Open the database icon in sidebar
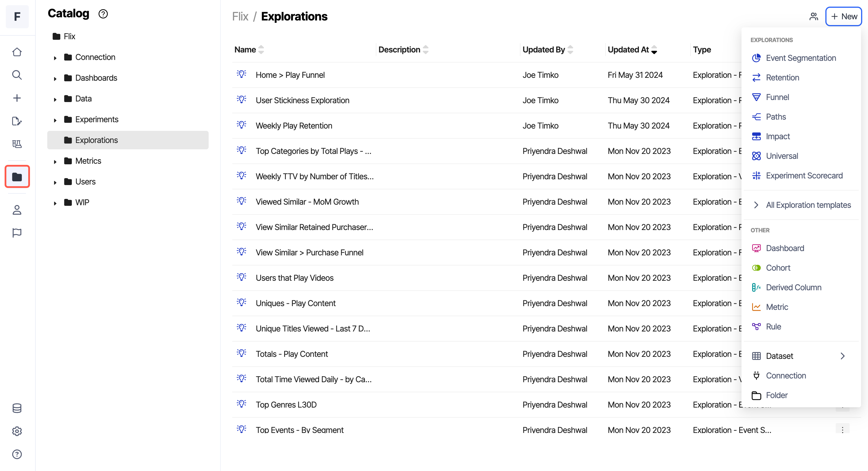The image size is (868, 471). (17, 408)
